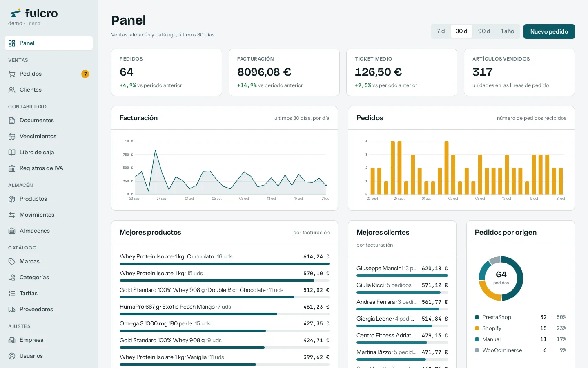Click the orange 7 badge on Pedidos

[85, 74]
